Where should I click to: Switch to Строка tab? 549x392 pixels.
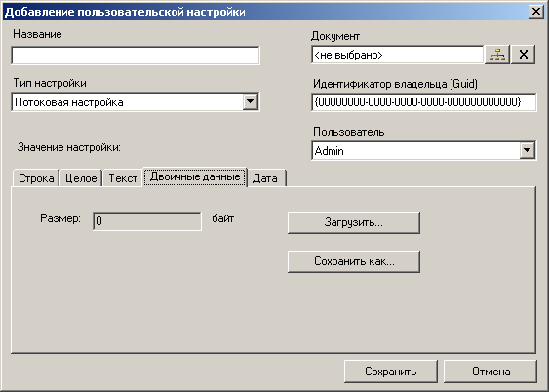36,178
